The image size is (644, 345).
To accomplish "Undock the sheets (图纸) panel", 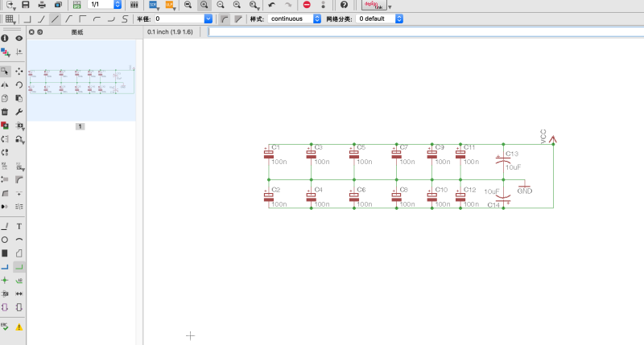I will click(x=39, y=32).
